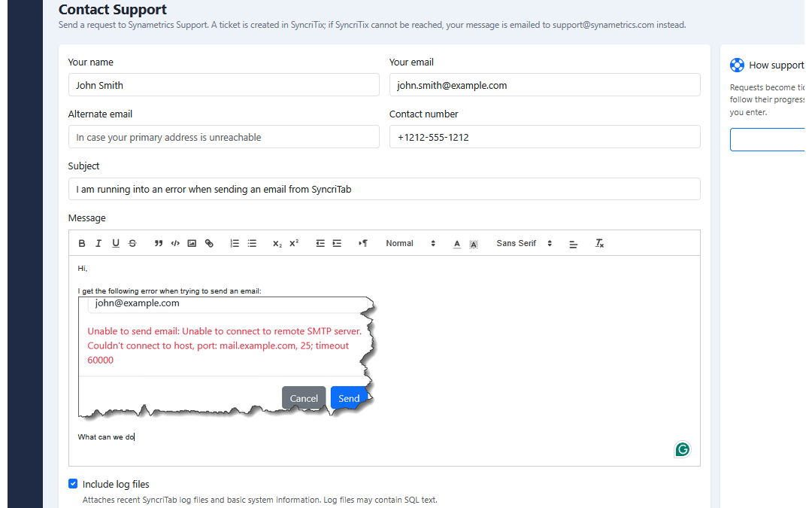
Task: Toggle italic formatting in message toolbar
Action: pos(98,243)
